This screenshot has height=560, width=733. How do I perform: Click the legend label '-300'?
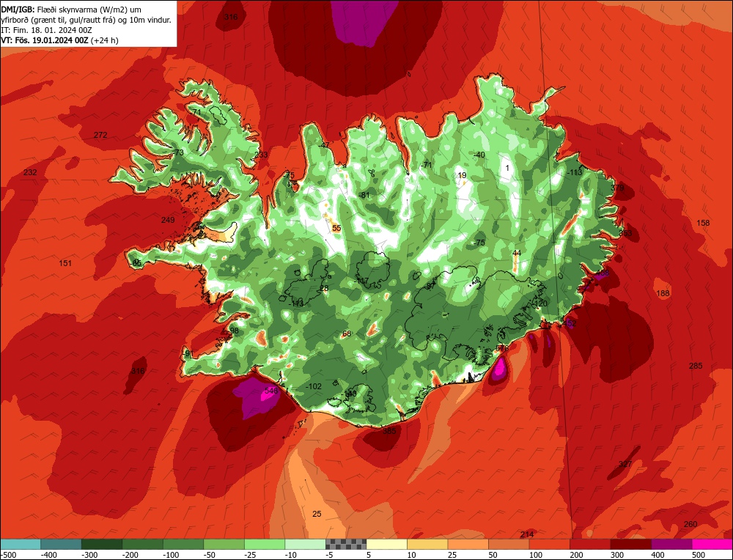89,555
